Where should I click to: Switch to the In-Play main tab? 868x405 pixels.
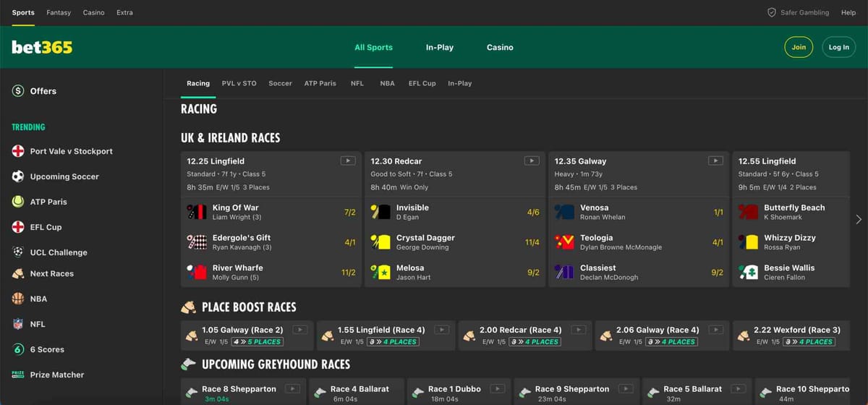[x=439, y=47]
